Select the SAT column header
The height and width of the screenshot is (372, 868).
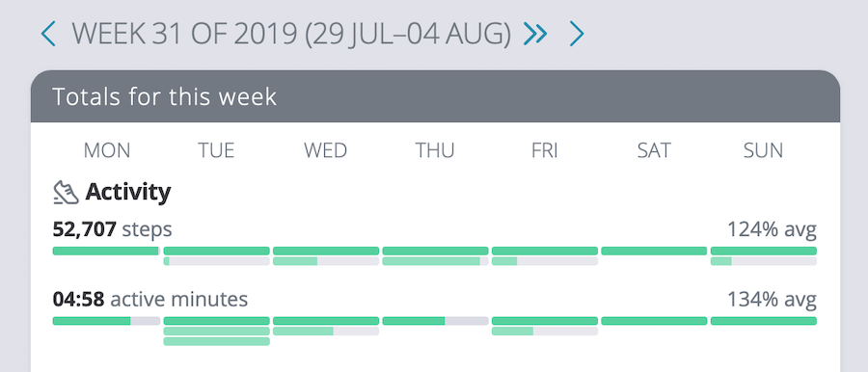tap(654, 150)
